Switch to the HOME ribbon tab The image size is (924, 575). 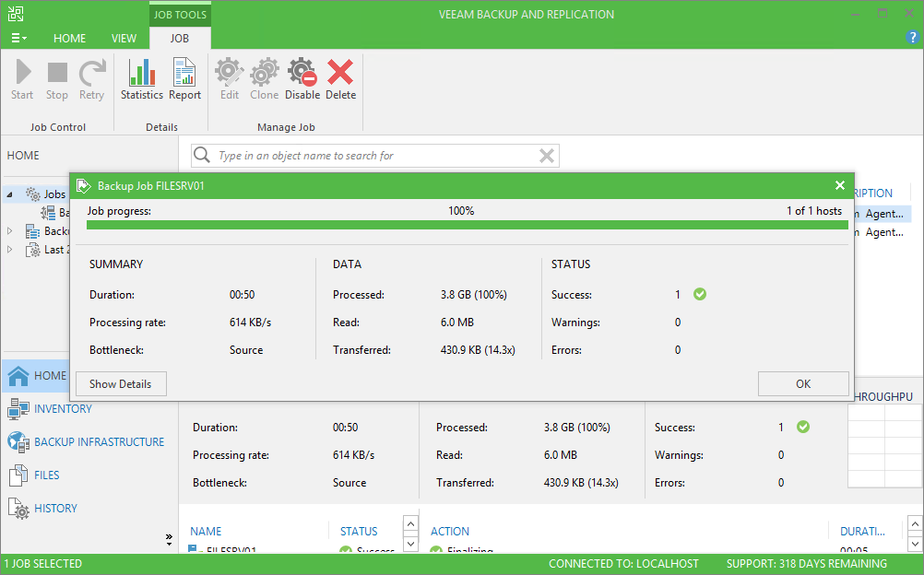tap(69, 38)
